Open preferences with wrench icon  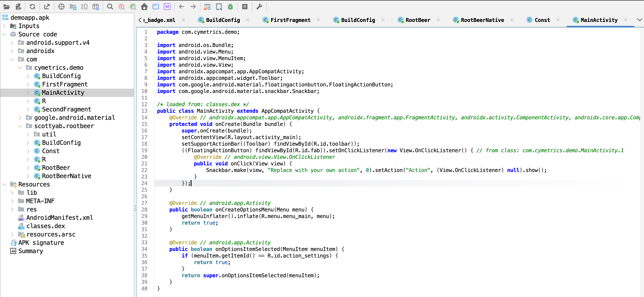(x=259, y=7)
